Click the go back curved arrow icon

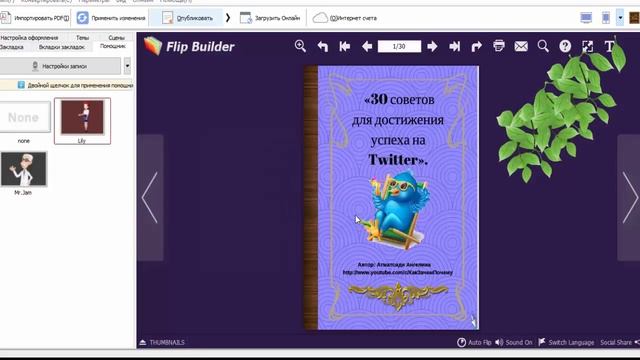click(x=322, y=46)
